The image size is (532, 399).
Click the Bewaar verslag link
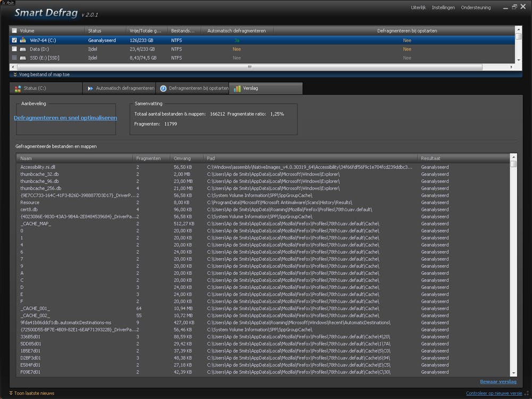(498, 381)
